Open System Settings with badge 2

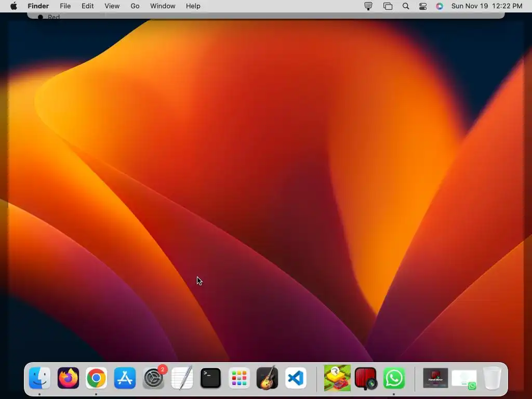click(153, 378)
